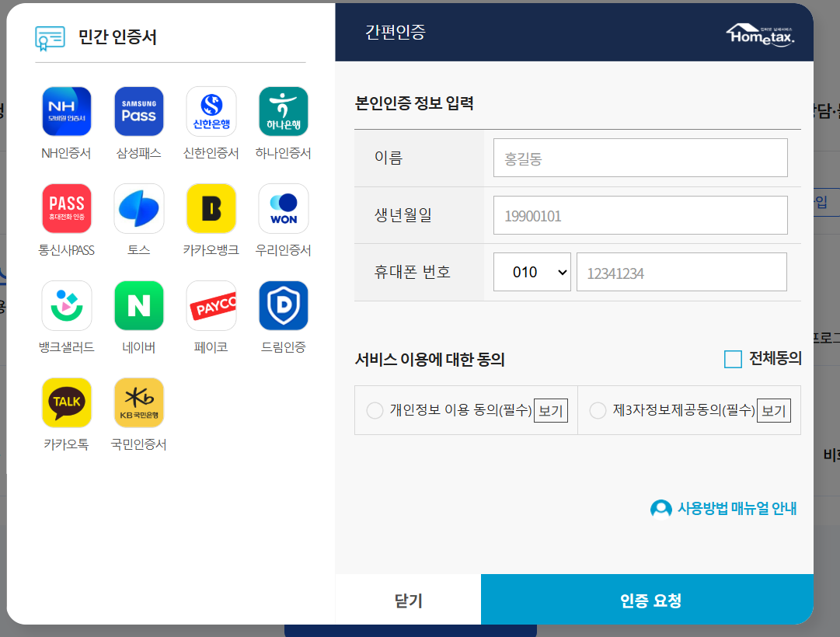The image size is (840, 637).
Task: Pick the 드림인증 blue shield icon
Action: click(x=284, y=305)
